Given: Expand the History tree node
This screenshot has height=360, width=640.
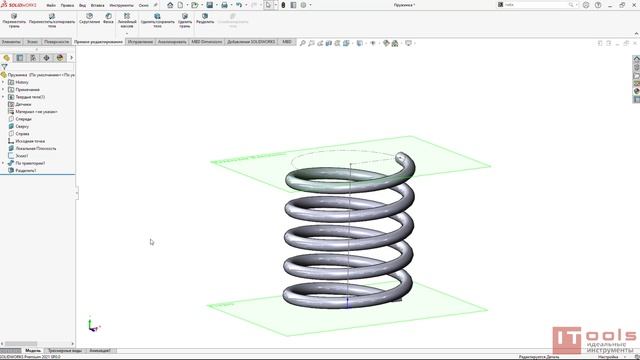Looking at the screenshot, I should (3, 82).
